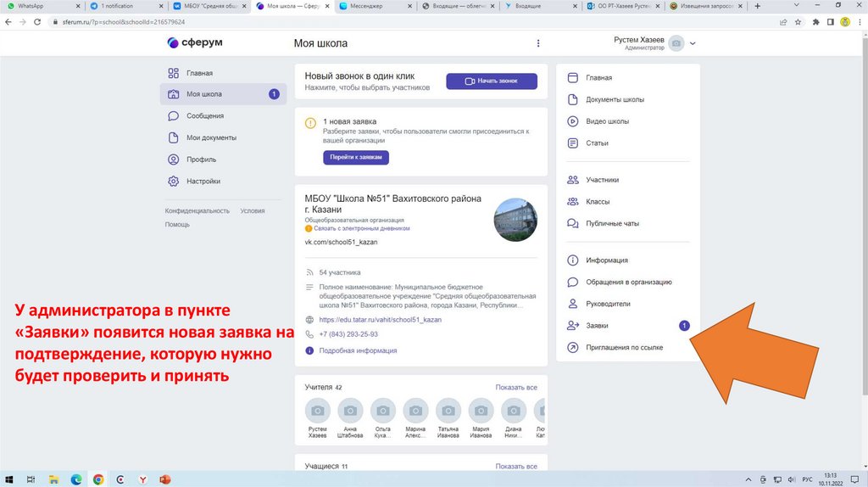Screen dimensions: 868x487
Task: Click Связать с электронным дневником link
Action: coord(362,228)
